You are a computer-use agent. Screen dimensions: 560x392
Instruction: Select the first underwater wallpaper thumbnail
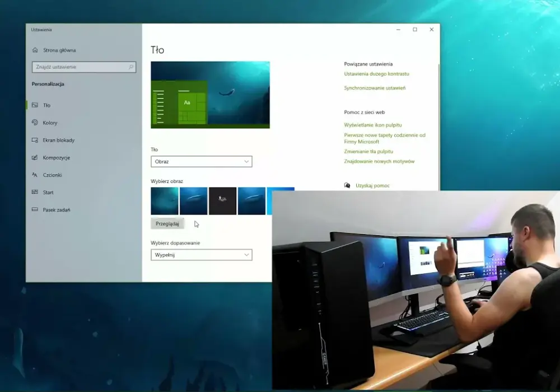coord(165,201)
